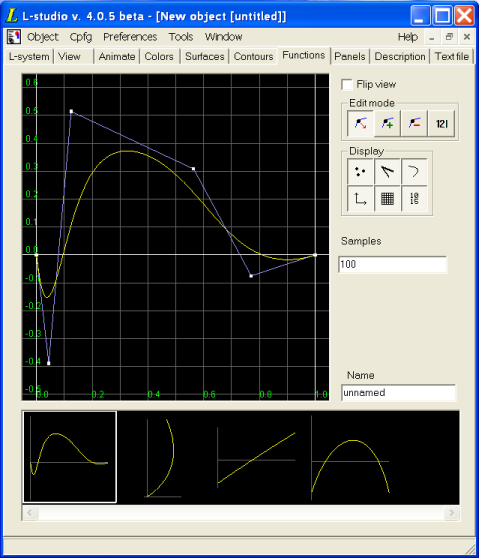
Task: Open the Cpfg menu
Action: click(x=81, y=37)
